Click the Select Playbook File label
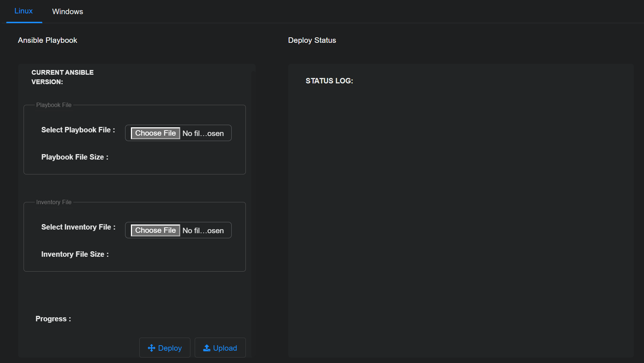644x363 pixels. 78,130
